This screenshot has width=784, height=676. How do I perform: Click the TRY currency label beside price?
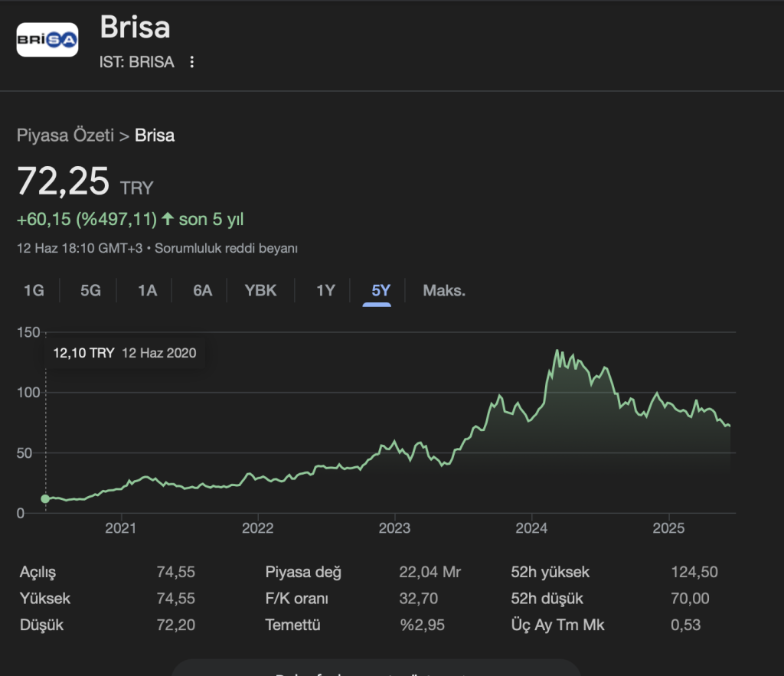point(136,188)
